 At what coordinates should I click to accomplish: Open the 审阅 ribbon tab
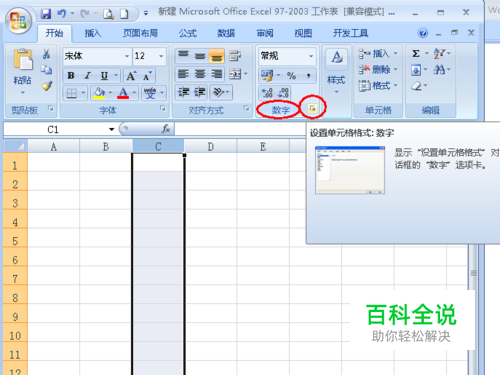265,33
